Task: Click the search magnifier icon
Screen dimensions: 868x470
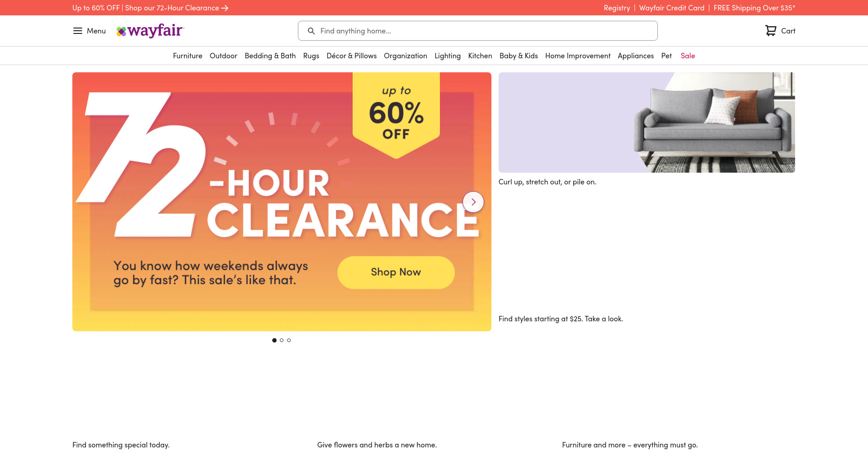Action: tap(311, 31)
